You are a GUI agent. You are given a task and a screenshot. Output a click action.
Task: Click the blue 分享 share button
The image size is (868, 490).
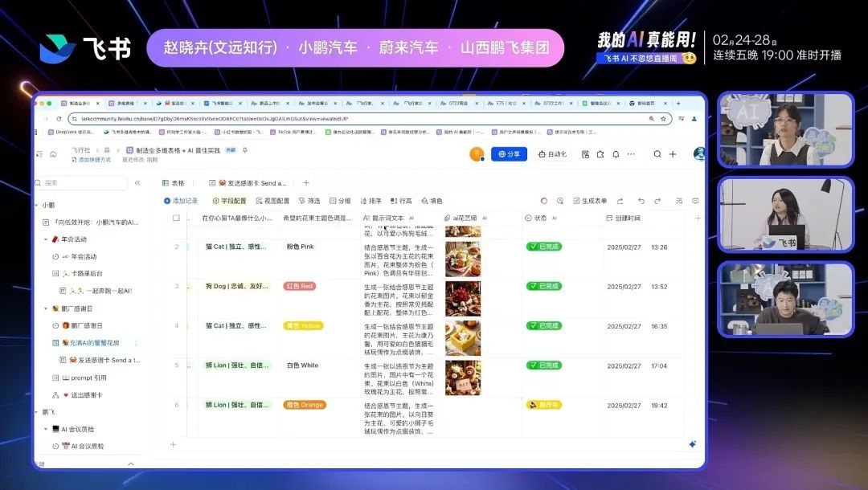pyautogui.click(x=510, y=154)
